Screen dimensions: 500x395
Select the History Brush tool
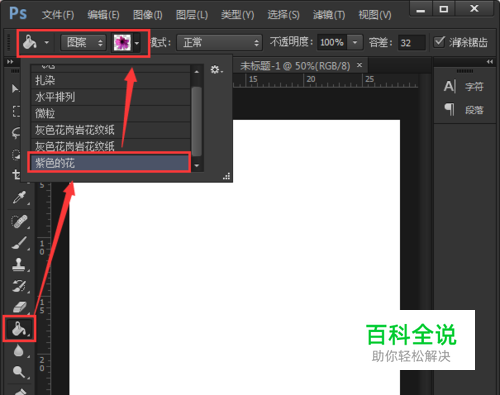coord(19,286)
